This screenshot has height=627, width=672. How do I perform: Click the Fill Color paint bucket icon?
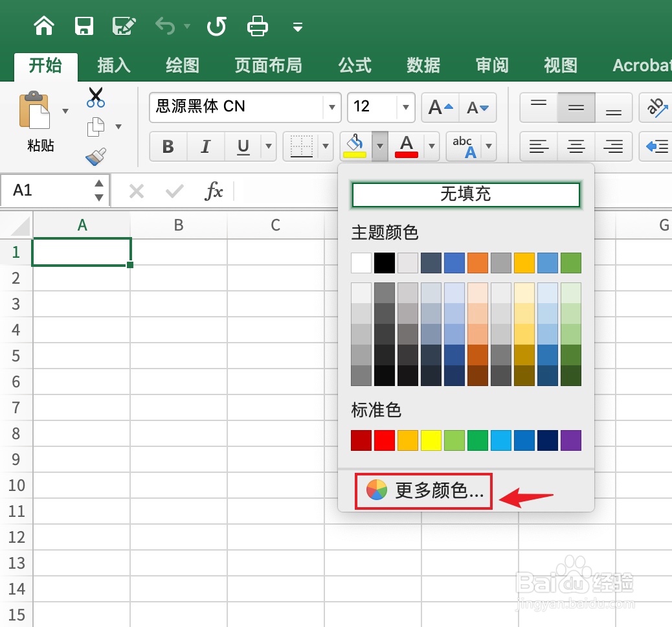coord(355,146)
